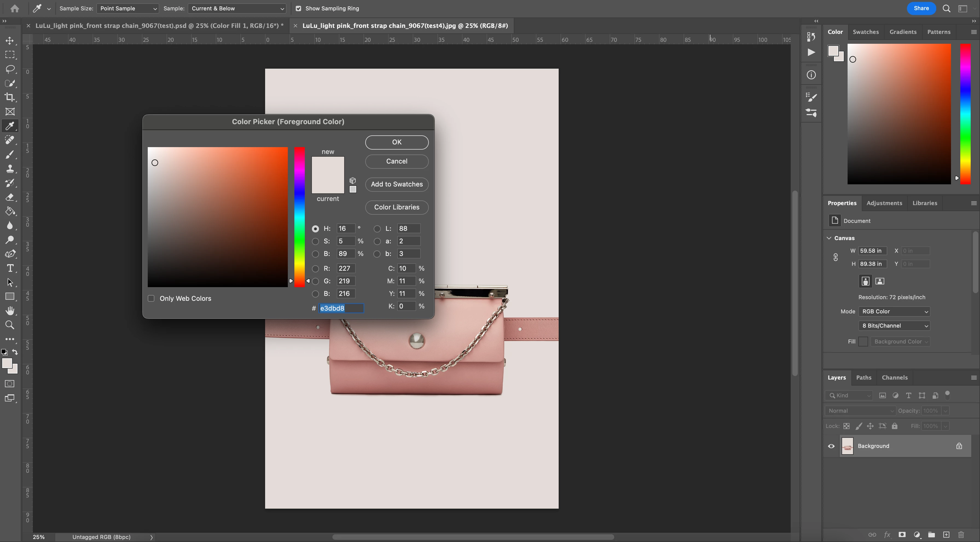Switch to the Swatches tab
This screenshot has width=980, height=542.
[865, 32]
